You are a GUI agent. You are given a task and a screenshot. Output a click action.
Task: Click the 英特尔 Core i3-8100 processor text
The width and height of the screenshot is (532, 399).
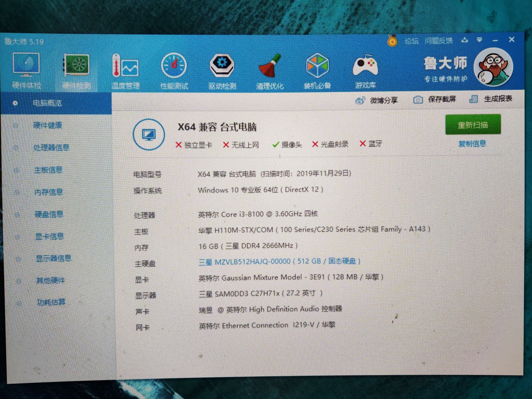[258, 214]
